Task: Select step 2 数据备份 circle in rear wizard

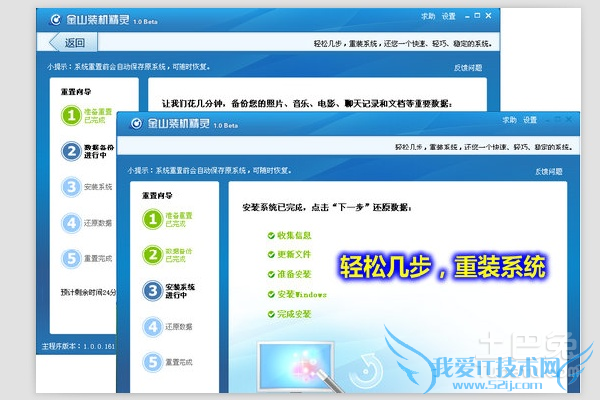Action: point(71,151)
